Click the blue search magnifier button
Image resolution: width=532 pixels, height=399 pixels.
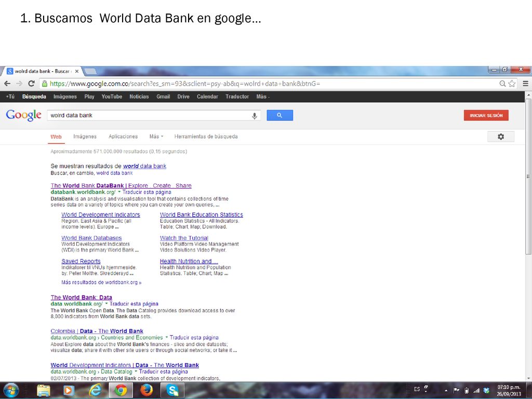tap(280, 115)
